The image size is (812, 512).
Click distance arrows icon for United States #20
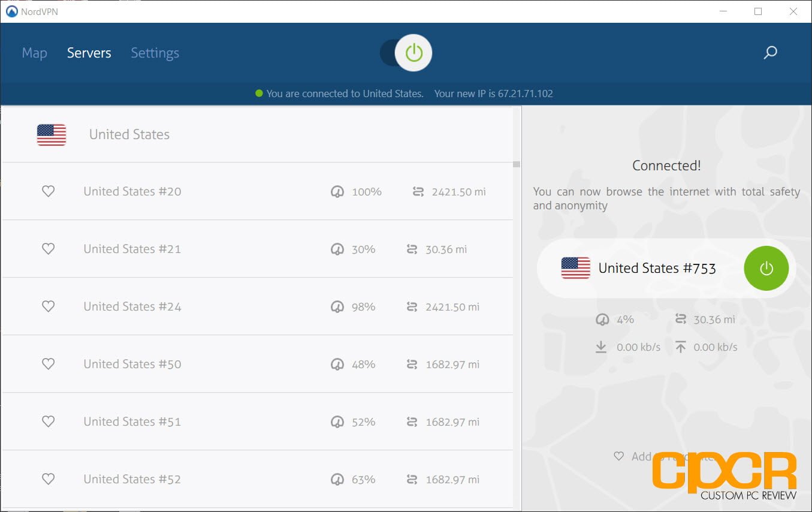[x=418, y=192]
